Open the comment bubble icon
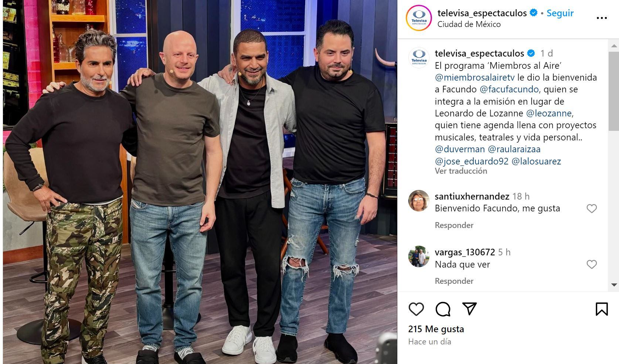The height and width of the screenshot is (364, 619). tap(443, 309)
